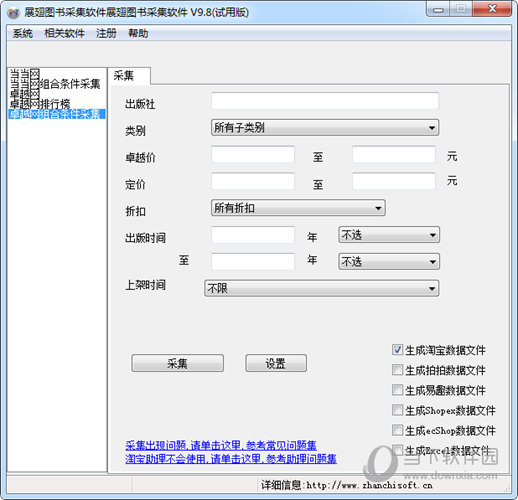Click the 出版时间 start year field
Image resolution: width=518 pixels, height=500 pixels.
coord(253,235)
